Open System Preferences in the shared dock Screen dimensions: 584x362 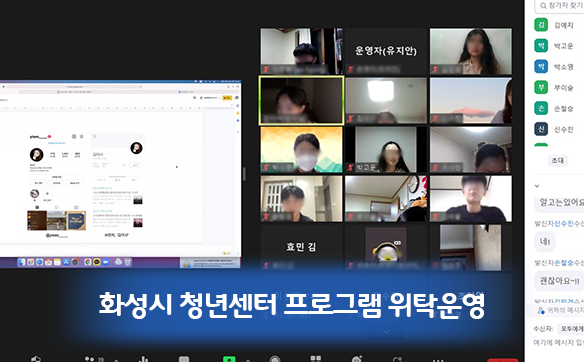pos(75,262)
